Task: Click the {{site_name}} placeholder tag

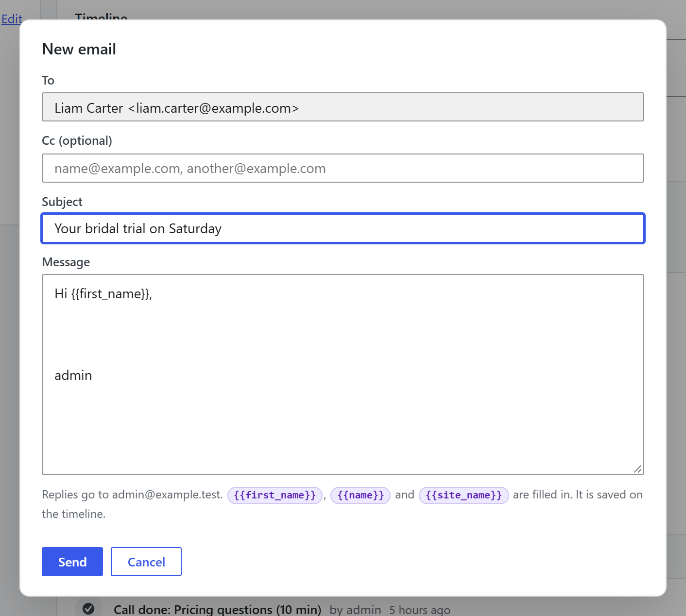Action: point(463,495)
